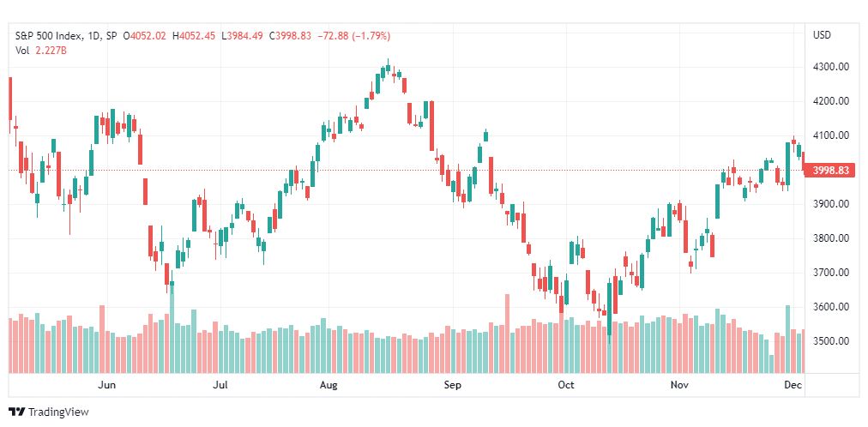Image resolution: width=868 pixels, height=427 pixels.
Task: Click the USD currency label
Action: [822, 35]
